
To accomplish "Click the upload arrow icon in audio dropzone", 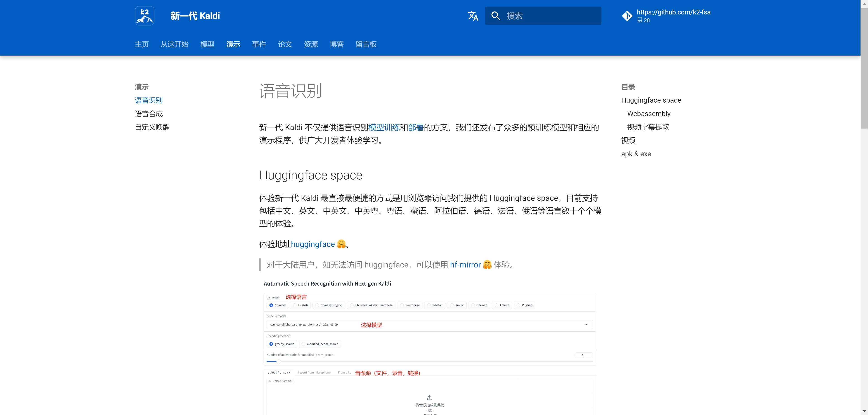I will 429,398.
